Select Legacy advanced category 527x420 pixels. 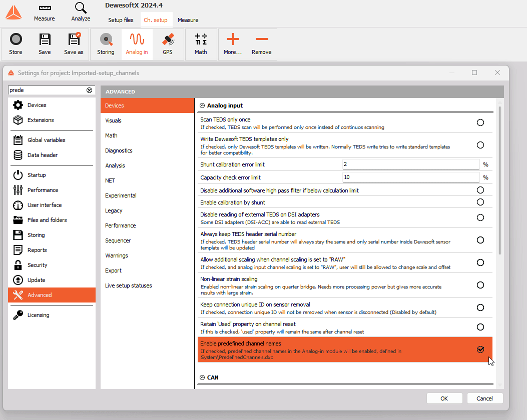147,210
